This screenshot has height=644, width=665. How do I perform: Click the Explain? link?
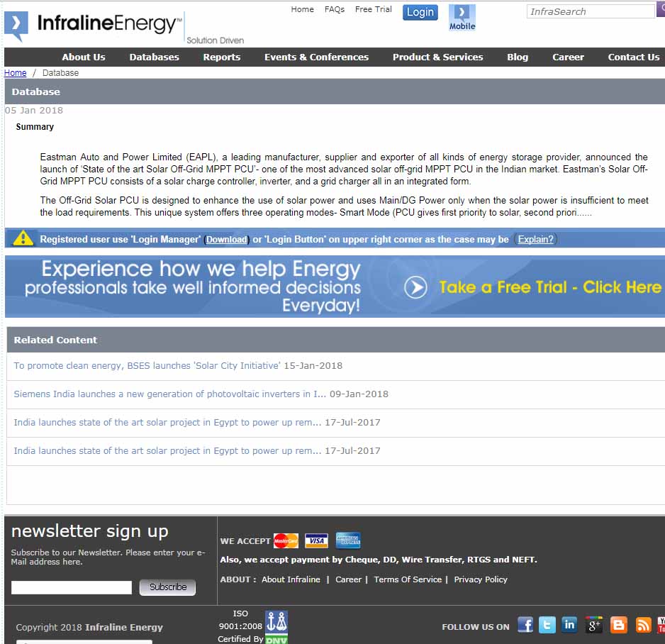point(536,239)
